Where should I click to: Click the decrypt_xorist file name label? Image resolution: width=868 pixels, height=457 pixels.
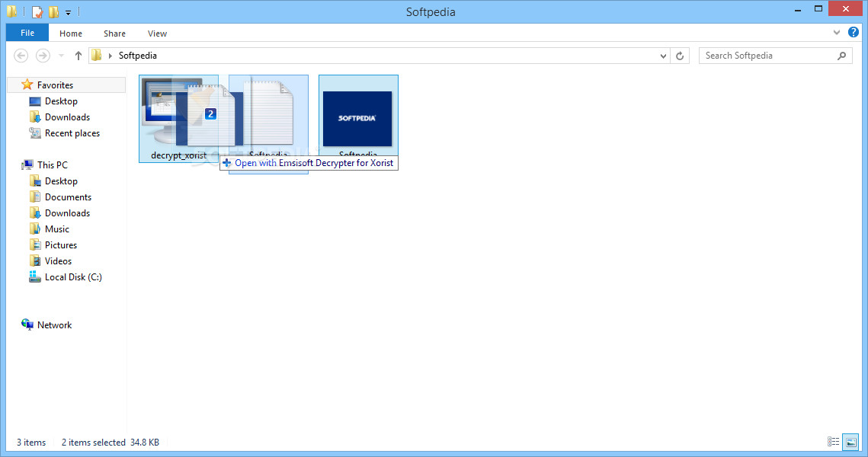(178, 155)
